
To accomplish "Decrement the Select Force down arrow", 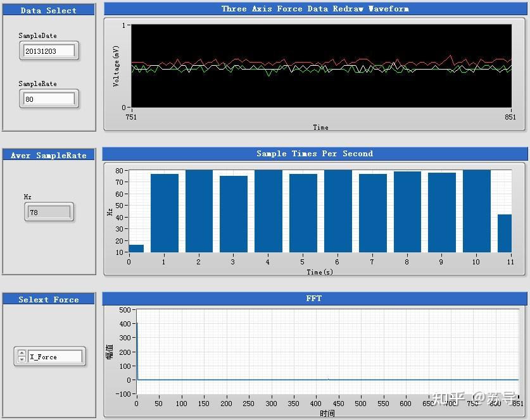I will [22, 359].
